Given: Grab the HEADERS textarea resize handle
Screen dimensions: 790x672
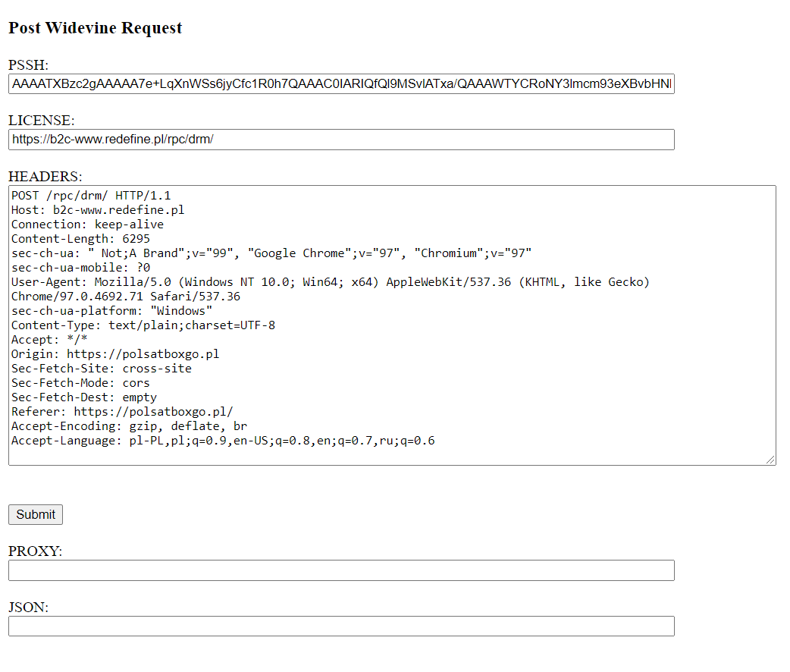Looking at the screenshot, I should tap(771, 460).
